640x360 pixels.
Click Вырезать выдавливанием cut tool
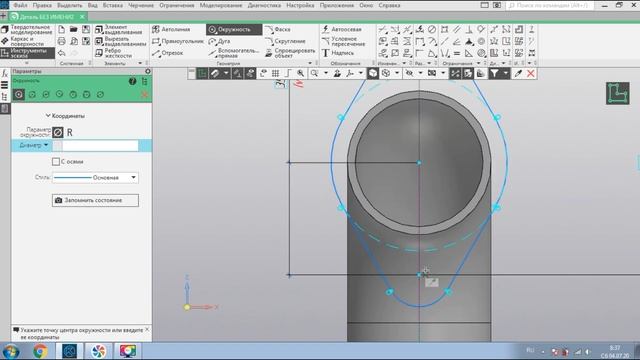[120, 41]
